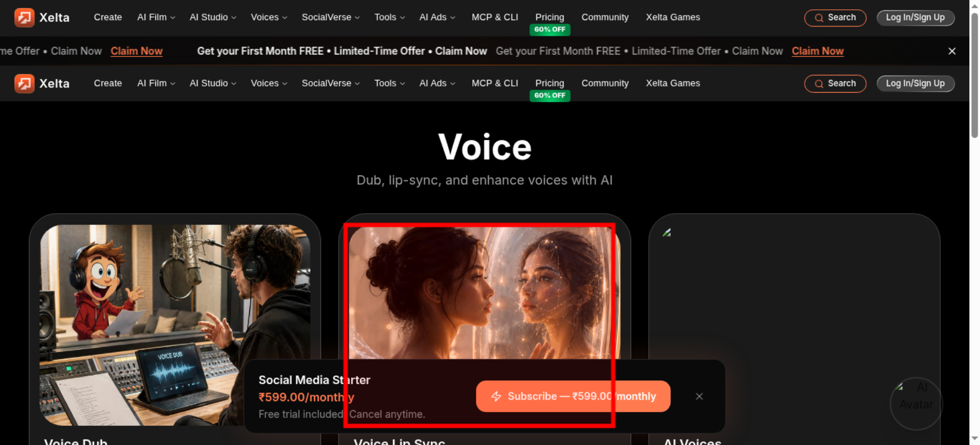Expand the AI Film dropdown in the top navigation bar
This screenshot has width=980, height=445.
tap(156, 17)
